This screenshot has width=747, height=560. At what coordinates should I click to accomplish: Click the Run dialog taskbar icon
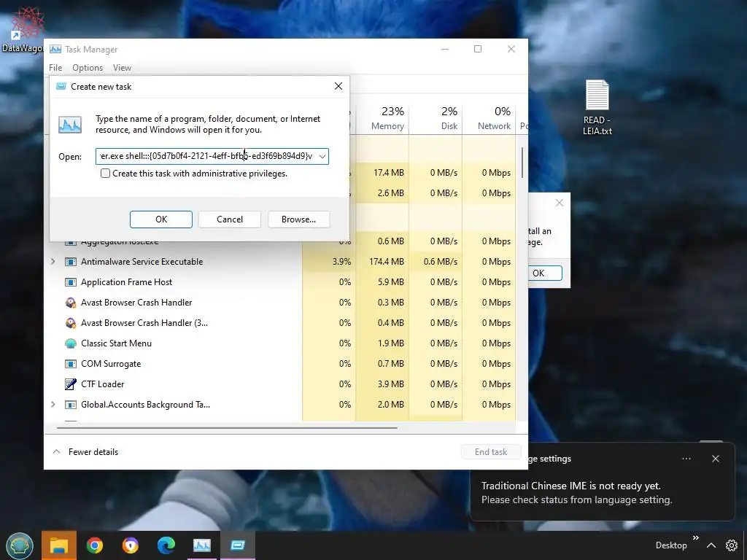tap(237, 545)
